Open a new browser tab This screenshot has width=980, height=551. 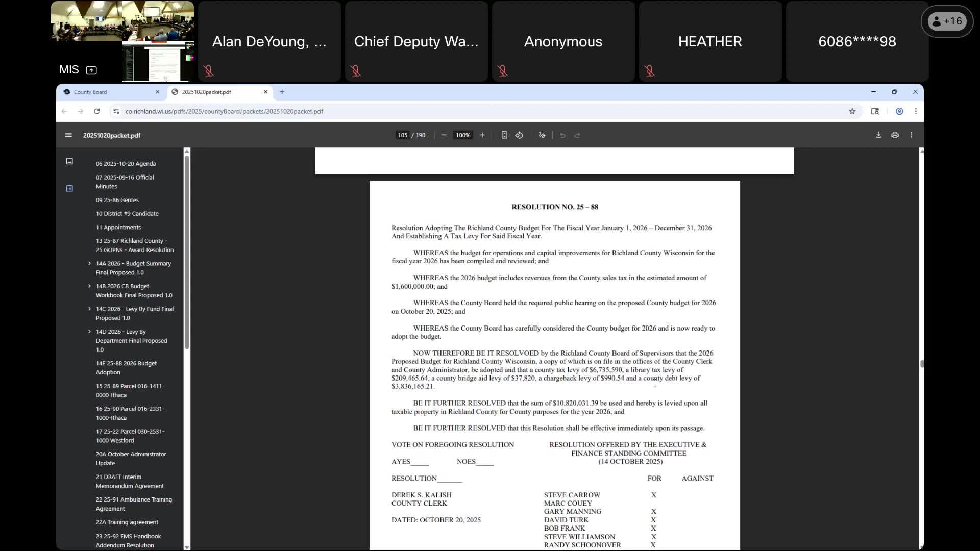coord(282,92)
